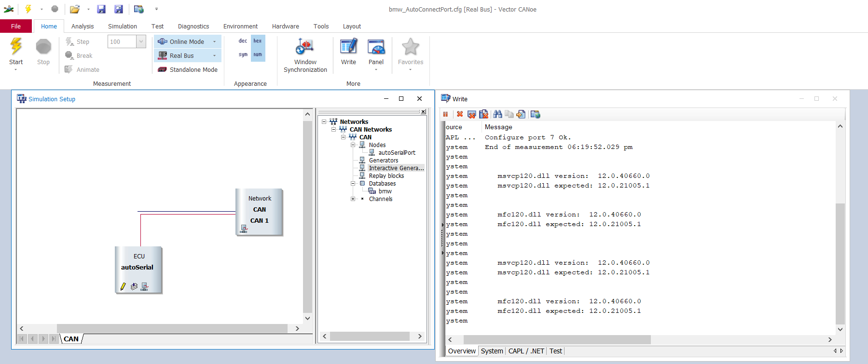Screen dimensions: 868x364
Task: Click the window-with-X icon in Write toolbar
Action: pyautogui.click(x=472, y=114)
